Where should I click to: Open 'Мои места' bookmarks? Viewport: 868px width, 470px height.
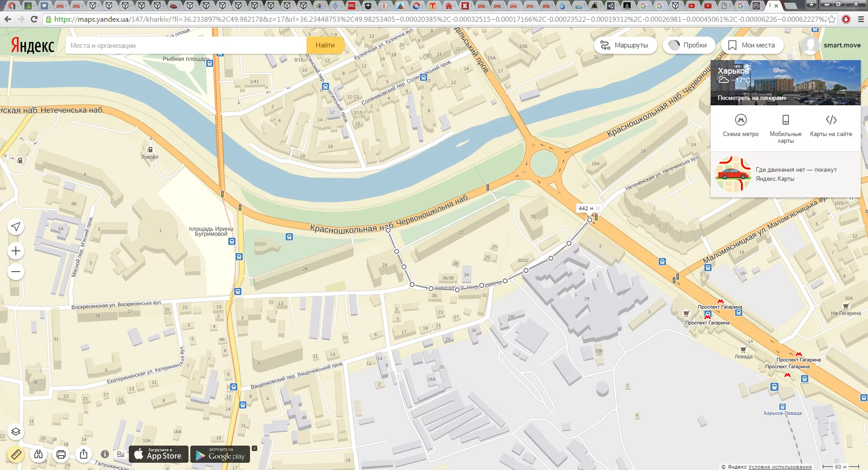pyautogui.click(x=752, y=45)
